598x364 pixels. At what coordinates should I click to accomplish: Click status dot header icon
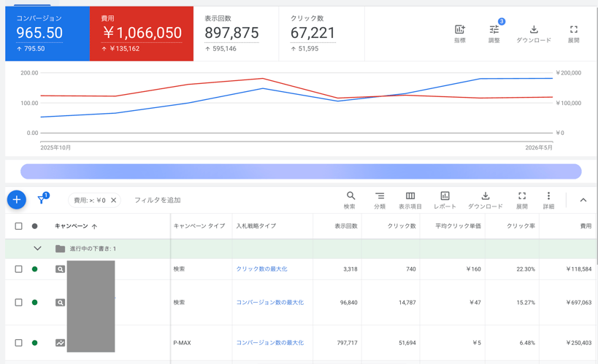(x=35, y=226)
